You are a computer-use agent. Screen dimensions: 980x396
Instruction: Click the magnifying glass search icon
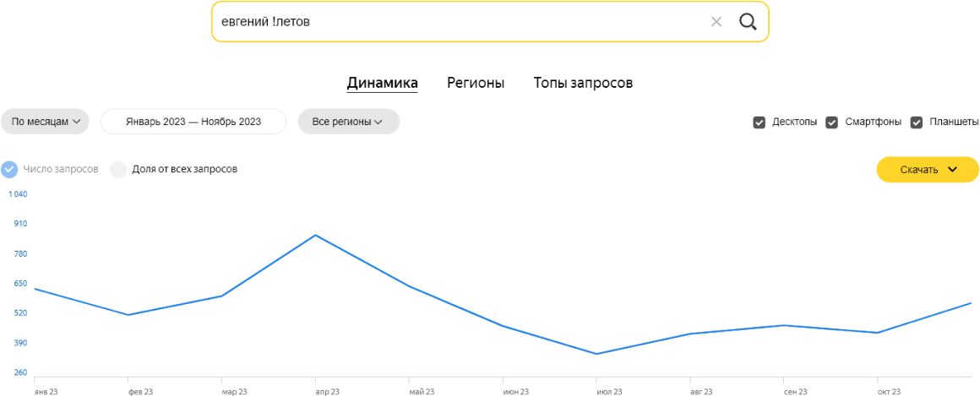coord(748,22)
